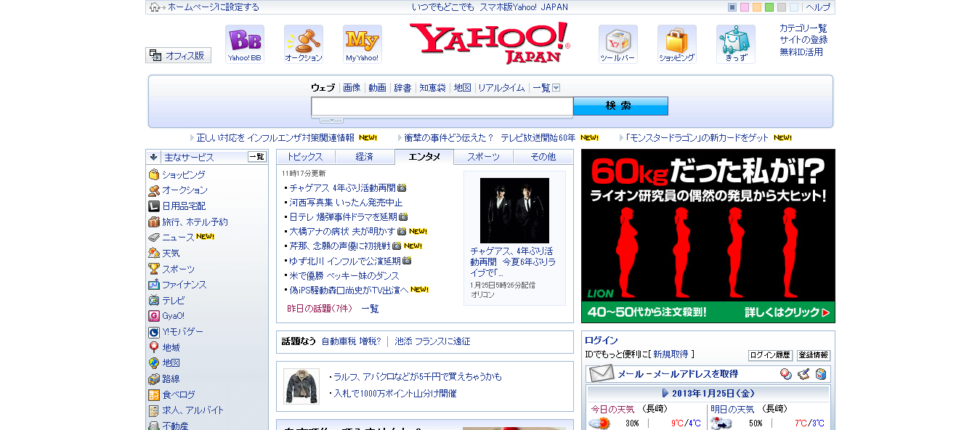Open the オークション gavel icon in header
The width and height of the screenshot is (980, 430).
click(x=304, y=44)
